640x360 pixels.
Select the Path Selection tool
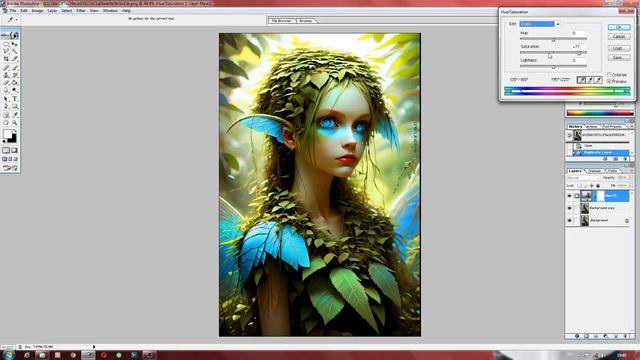[x=6, y=99]
